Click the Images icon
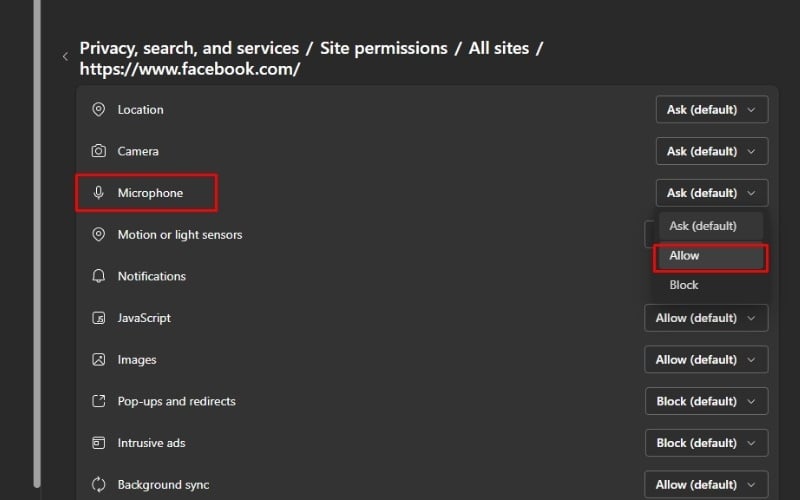 (x=98, y=360)
